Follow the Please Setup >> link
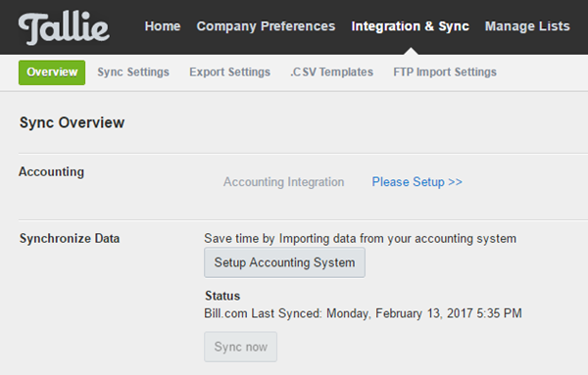The height and width of the screenshot is (375, 588). (417, 182)
